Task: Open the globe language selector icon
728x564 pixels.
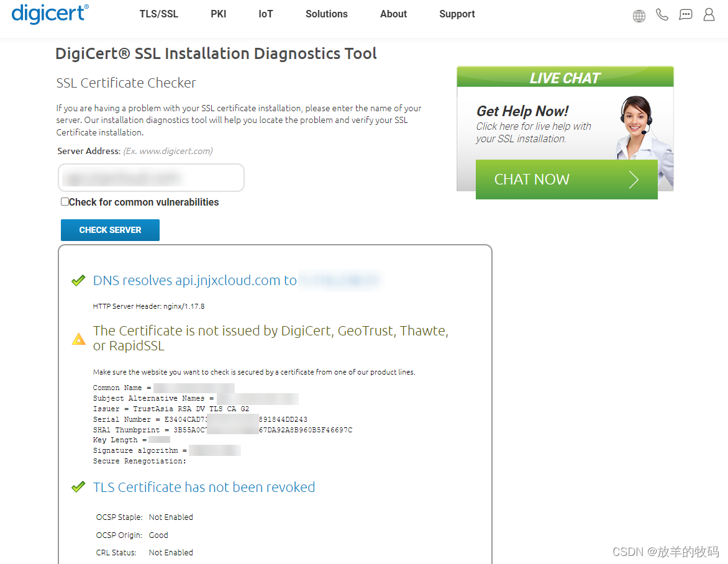Action: point(639,16)
